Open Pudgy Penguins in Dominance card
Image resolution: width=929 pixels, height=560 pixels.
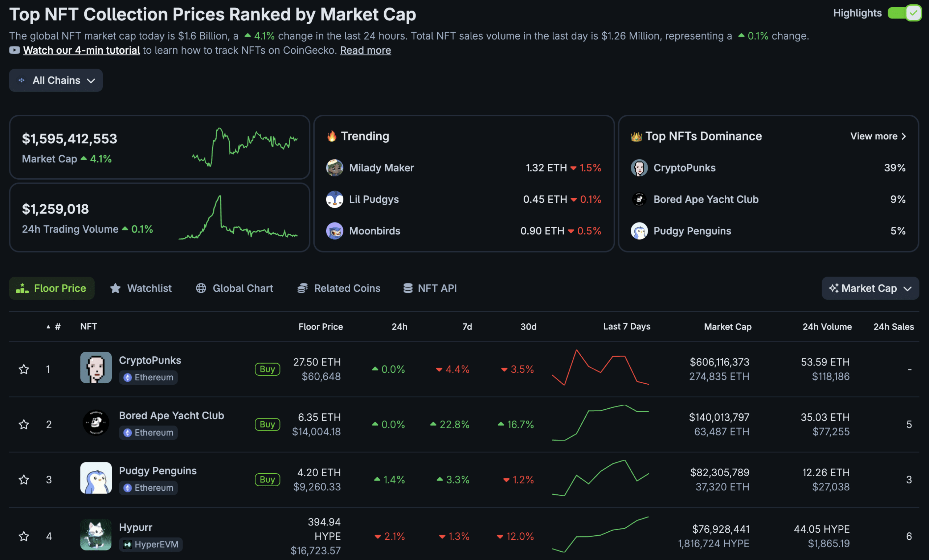point(692,231)
